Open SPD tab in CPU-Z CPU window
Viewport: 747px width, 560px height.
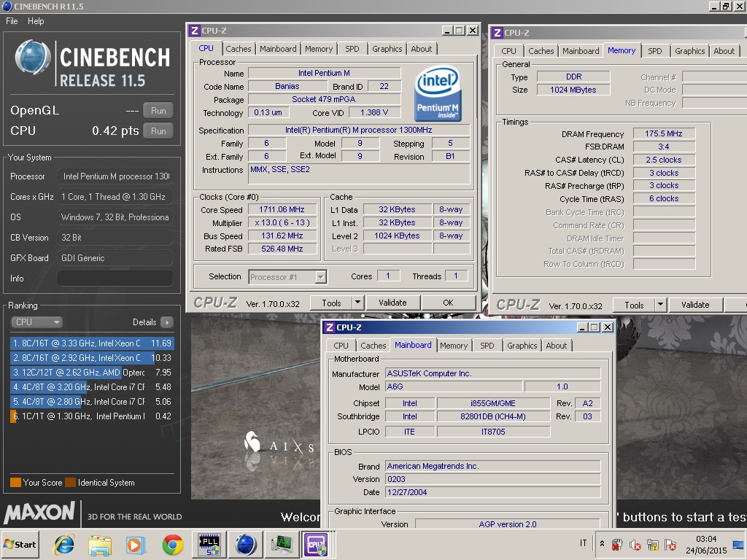click(x=352, y=49)
